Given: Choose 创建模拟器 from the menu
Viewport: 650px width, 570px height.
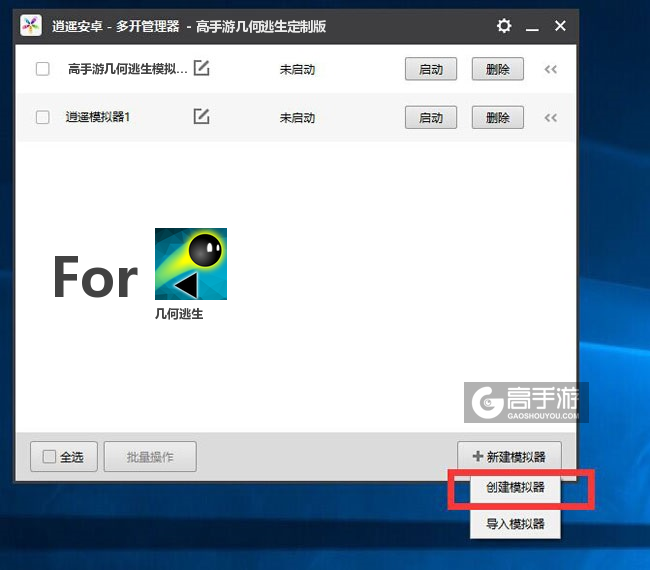Looking at the screenshot, I should coord(515,487).
